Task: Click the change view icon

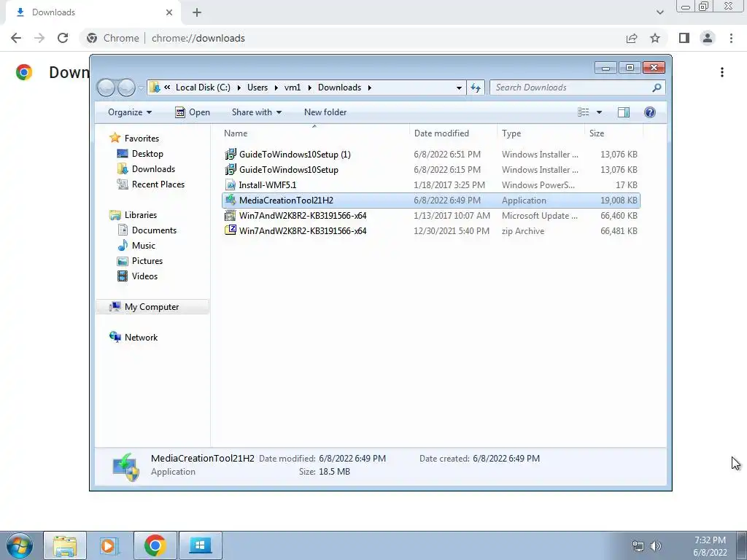Action: click(584, 112)
